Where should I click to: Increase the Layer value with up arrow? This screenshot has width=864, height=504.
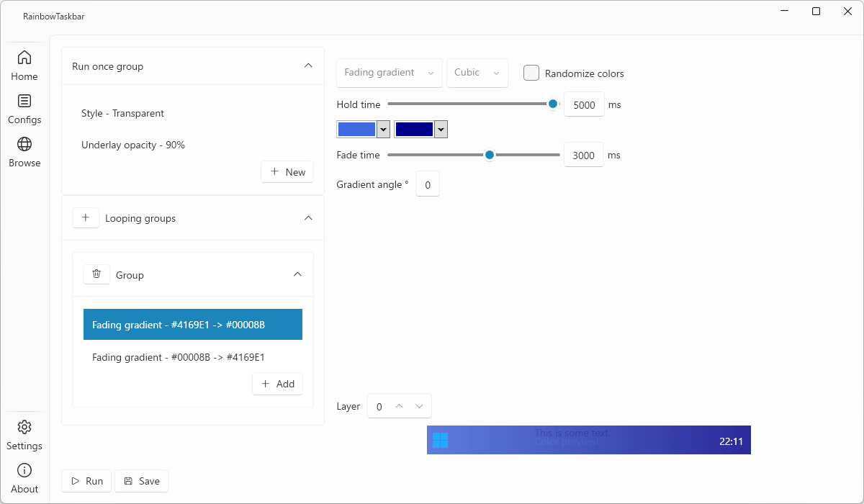[400, 406]
